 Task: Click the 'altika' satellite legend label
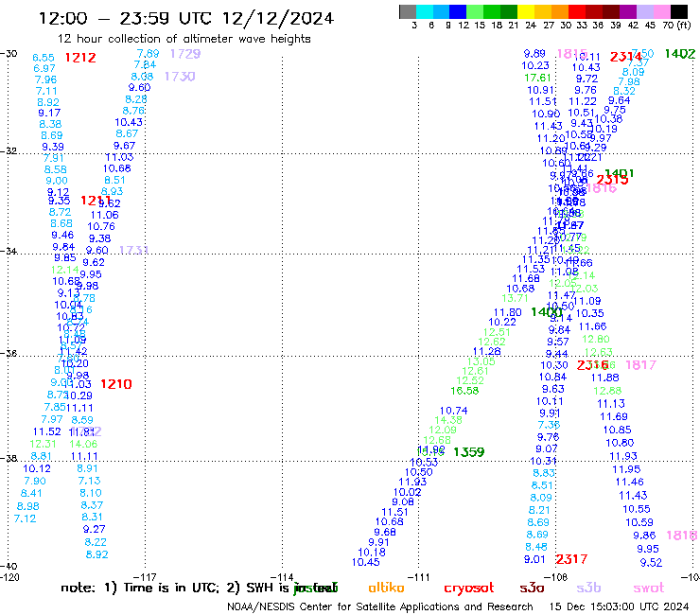click(x=386, y=588)
